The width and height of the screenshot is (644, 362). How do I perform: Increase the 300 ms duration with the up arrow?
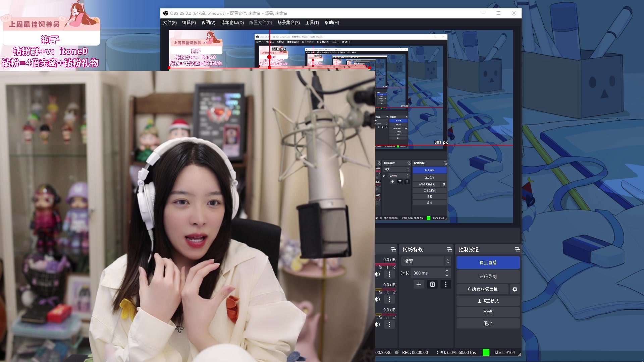[447, 271]
